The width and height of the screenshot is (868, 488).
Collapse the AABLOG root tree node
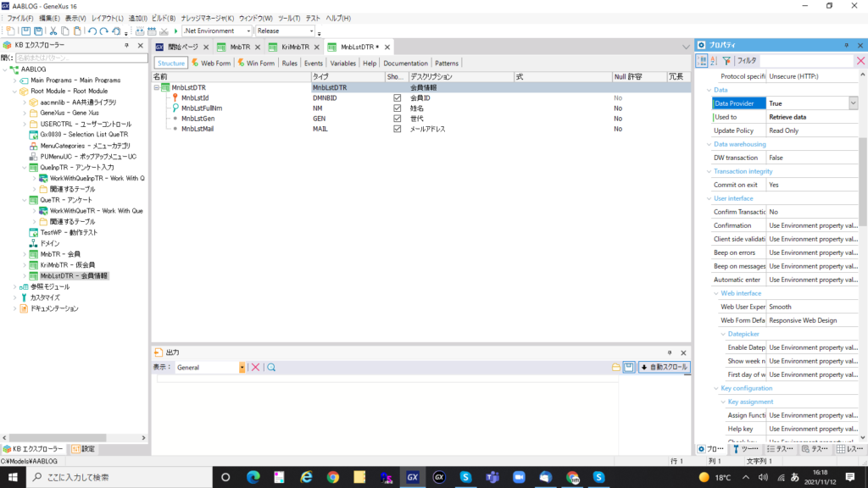5,69
